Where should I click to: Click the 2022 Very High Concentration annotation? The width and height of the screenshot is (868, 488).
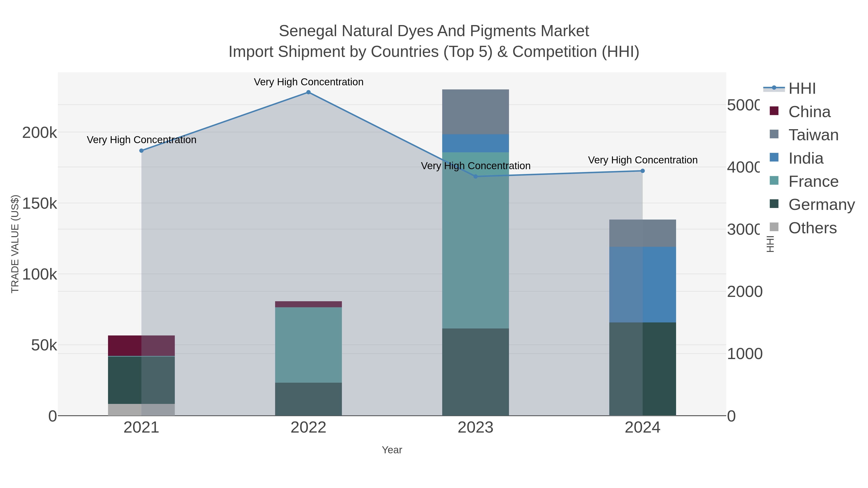point(309,82)
